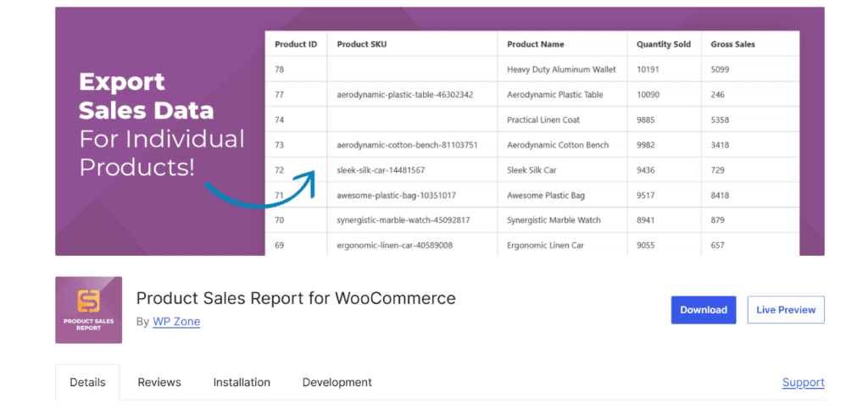Click the quantity sold value 9982

(x=646, y=145)
